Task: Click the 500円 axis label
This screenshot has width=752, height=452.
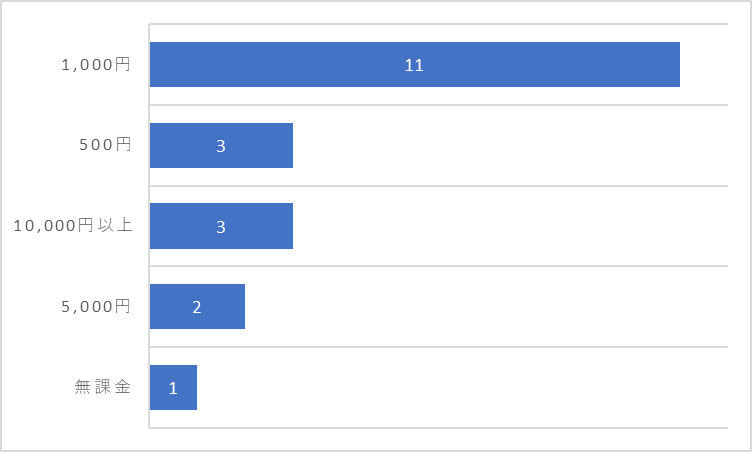Action: tap(105, 144)
